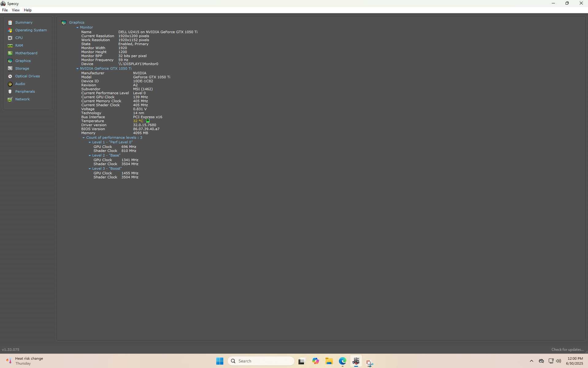The image size is (588, 368).
Task: Click the Graphics header monitor icon
Action: click(x=64, y=22)
